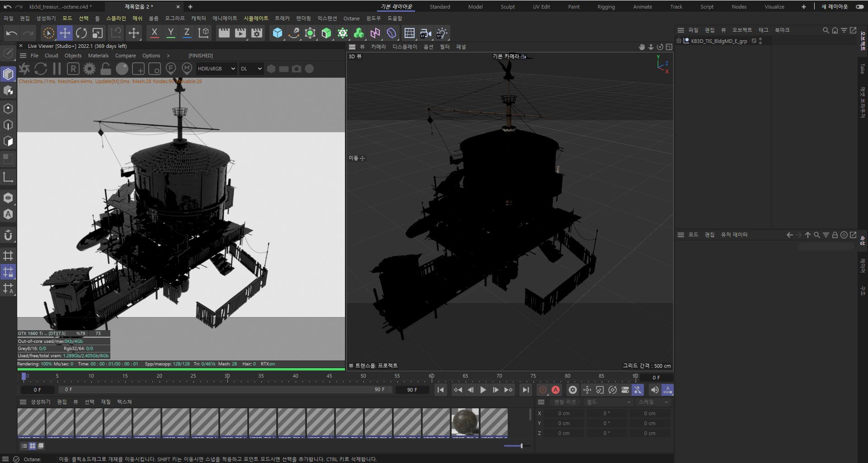
Task: Open timeline project settings gear icon
Action: click(x=573, y=390)
